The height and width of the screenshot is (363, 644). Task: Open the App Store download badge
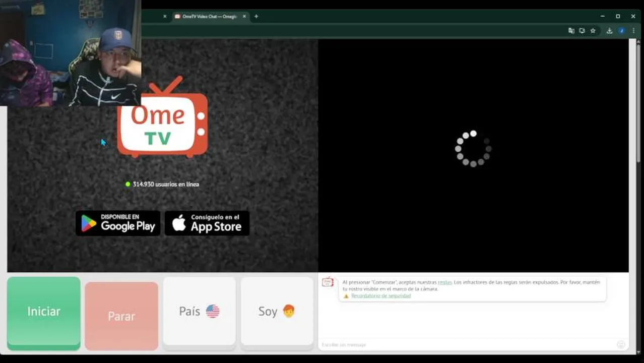[x=207, y=223]
